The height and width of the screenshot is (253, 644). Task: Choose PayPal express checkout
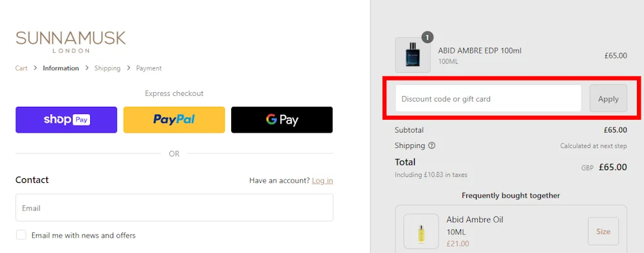point(174,120)
